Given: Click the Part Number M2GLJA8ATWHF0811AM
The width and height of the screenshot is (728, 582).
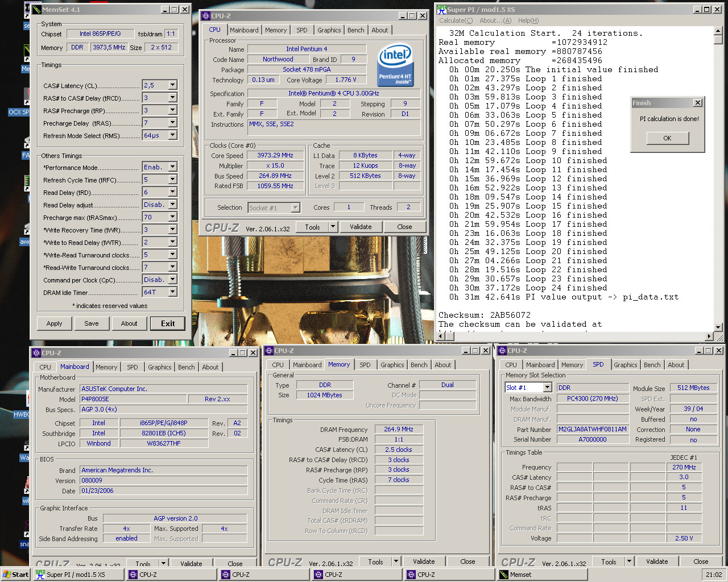Looking at the screenshot, I should click(592, 429).
